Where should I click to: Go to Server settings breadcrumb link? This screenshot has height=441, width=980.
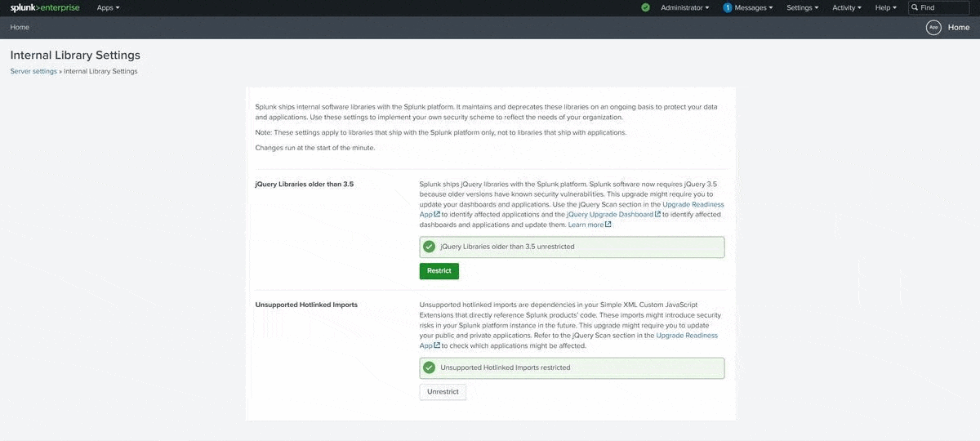[x=33, y=71]
